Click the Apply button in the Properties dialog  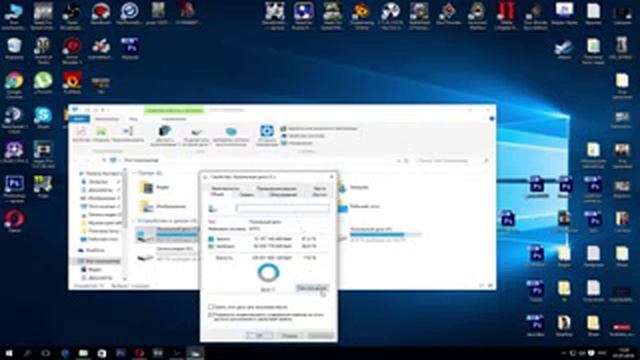pyautogui.click(x=321, y=336)
